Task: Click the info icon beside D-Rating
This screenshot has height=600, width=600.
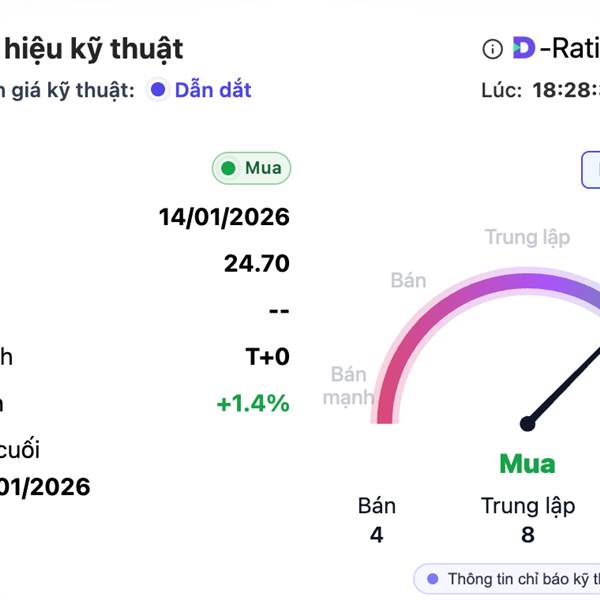Action: point(492,48)
